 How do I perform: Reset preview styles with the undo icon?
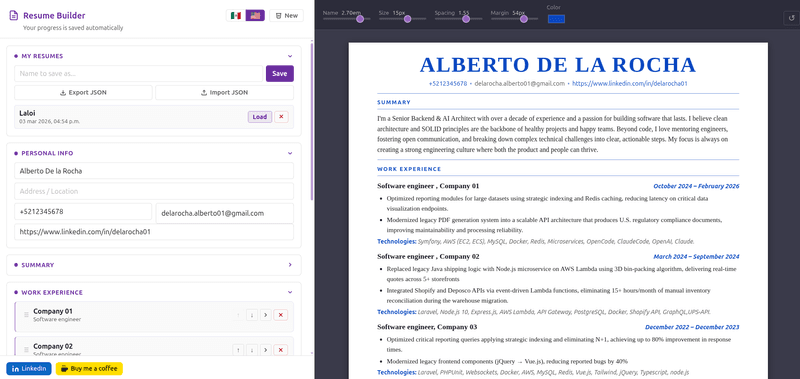(x=791, y=18)
